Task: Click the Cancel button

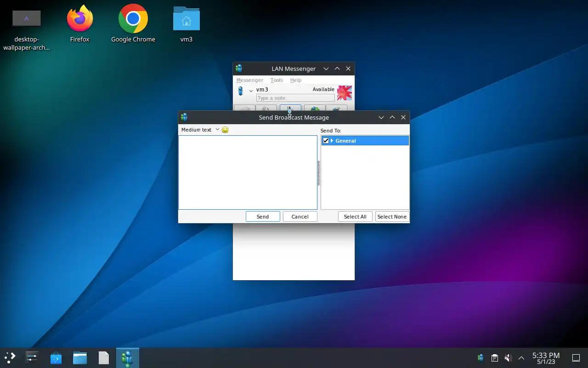Action: [x=300, y=217]
